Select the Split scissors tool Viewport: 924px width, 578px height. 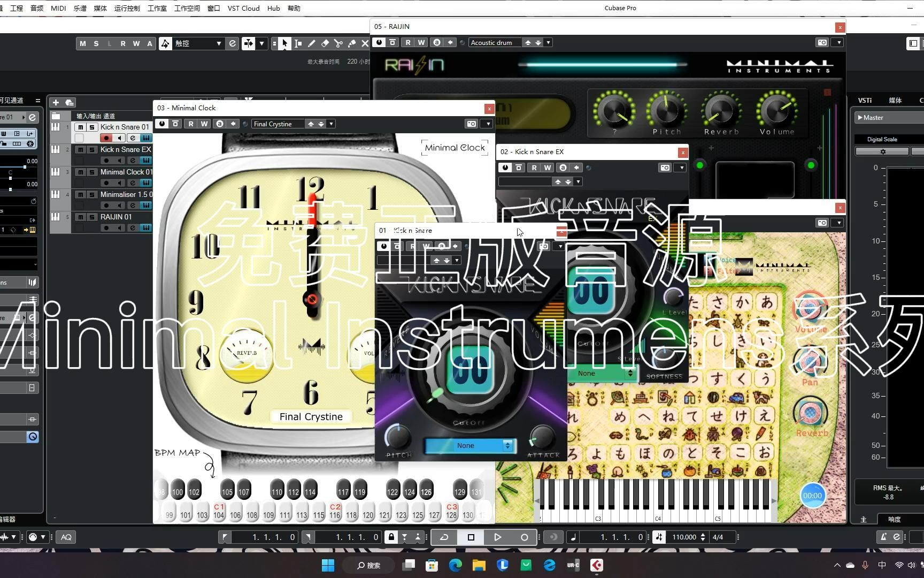click(x=338, y=43)
